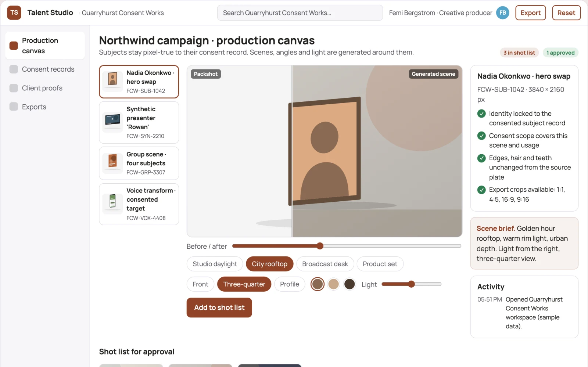Click the framed portrait in the preview canvas
Screen dimensions: 588x367
click(x=325, y=151)
